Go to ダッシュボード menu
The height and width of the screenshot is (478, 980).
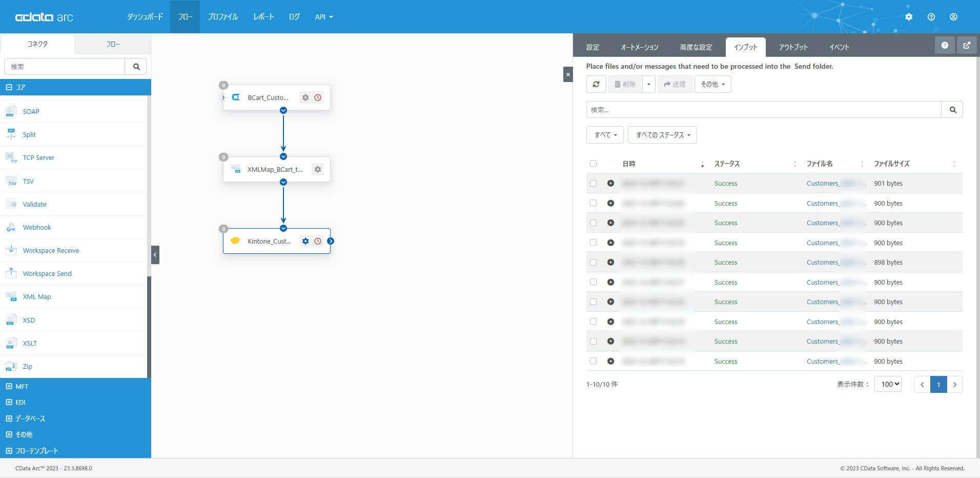[145, 17]
